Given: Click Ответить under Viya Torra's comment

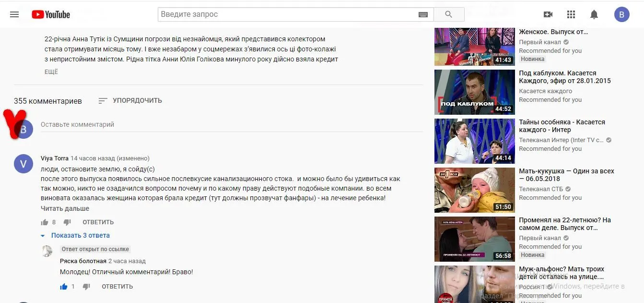Looking at the screenshot, I should point(98,222).
